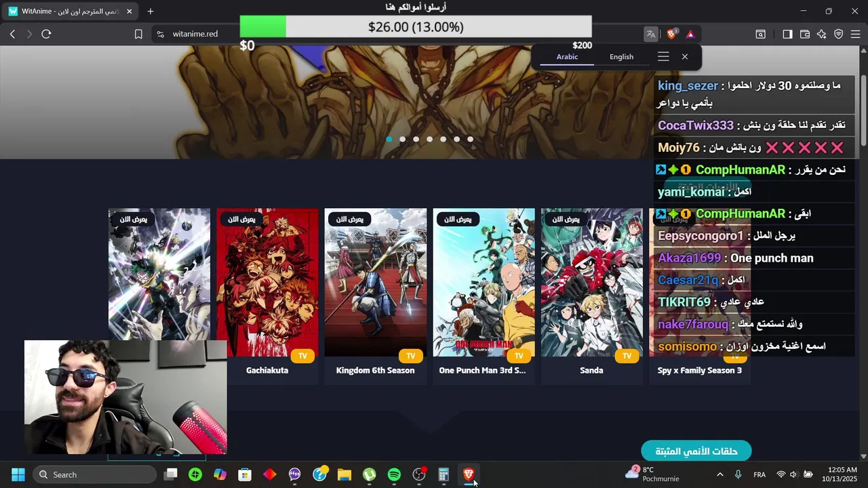Click the Sanda title link
868x488 pixels.
click(x=591, y=370)
